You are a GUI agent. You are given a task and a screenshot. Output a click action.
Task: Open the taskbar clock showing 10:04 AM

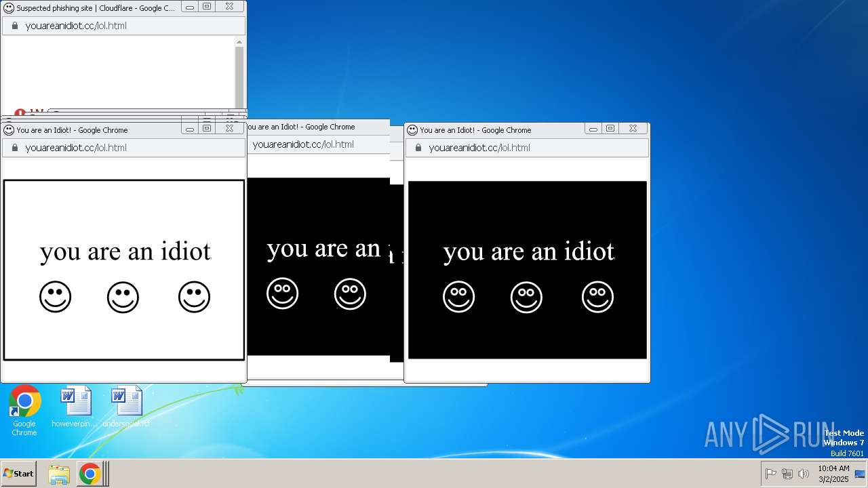pyautogui.click(x=833, y=474)
